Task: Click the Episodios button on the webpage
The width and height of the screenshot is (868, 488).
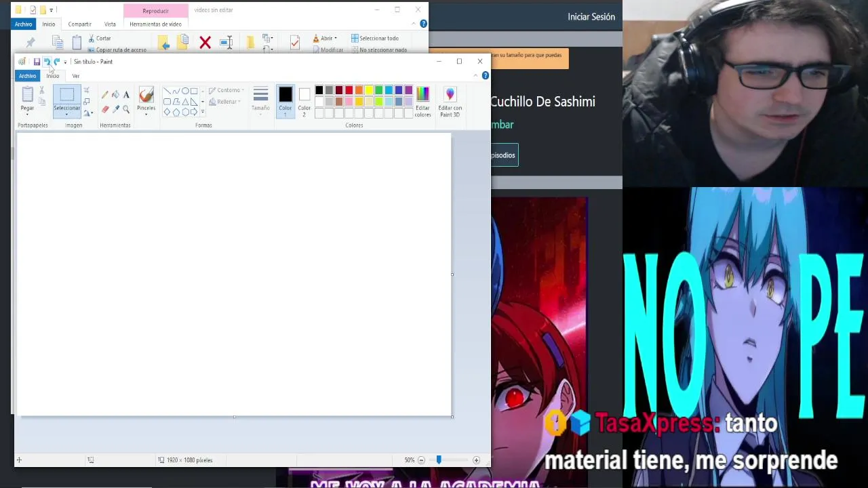Action: click(504, 155)
